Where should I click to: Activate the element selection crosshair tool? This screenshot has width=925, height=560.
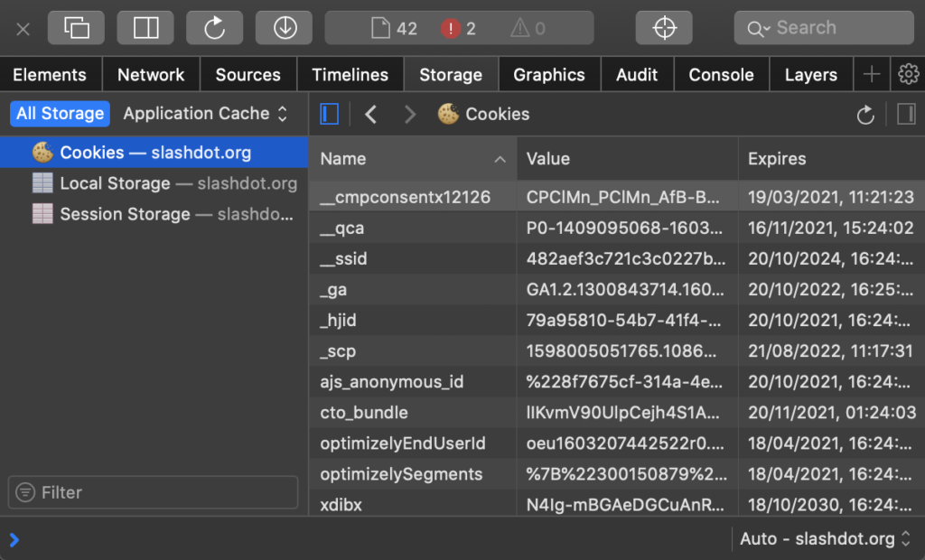[x=664, y=28]
